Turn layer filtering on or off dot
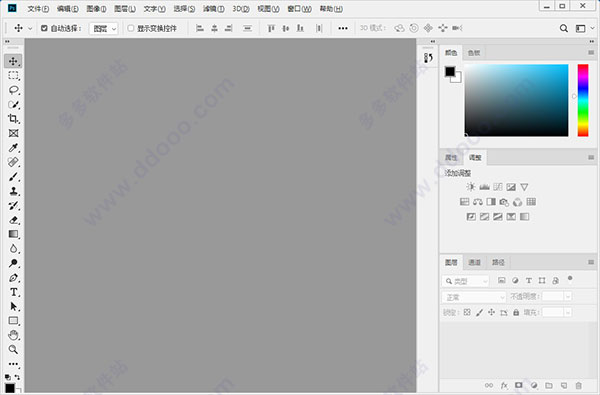 [x=570, y=278]
